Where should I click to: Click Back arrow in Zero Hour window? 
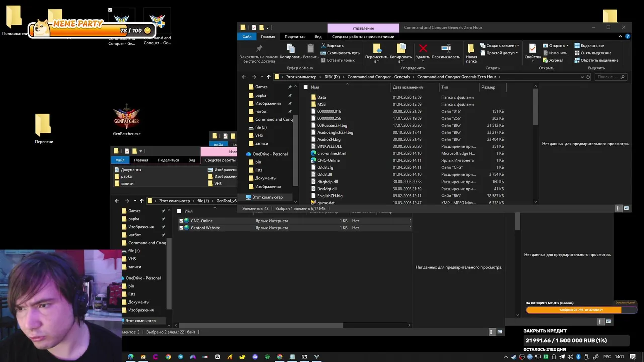click(244, 77)
